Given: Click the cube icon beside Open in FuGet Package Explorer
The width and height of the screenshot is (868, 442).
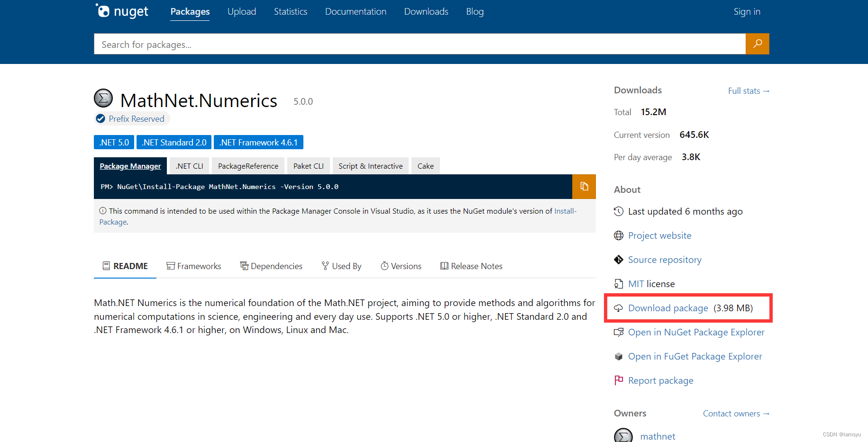Looking at the screenshot, I should click(x=619, y=356).
